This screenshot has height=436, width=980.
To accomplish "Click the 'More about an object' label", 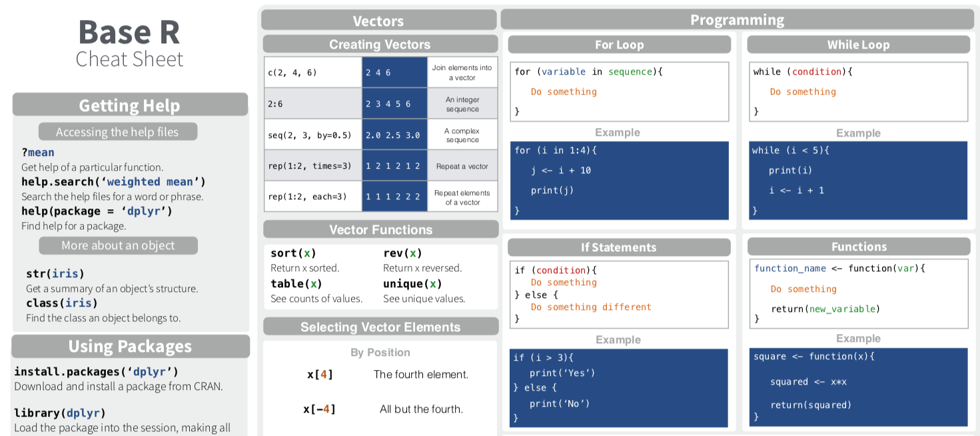I will (x=118, y=245).
